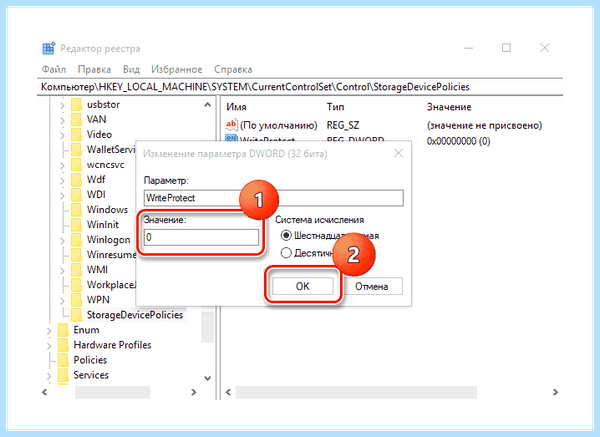
Task: Click tree pane scroll left arrow
Action: click(x=45, y=392)
